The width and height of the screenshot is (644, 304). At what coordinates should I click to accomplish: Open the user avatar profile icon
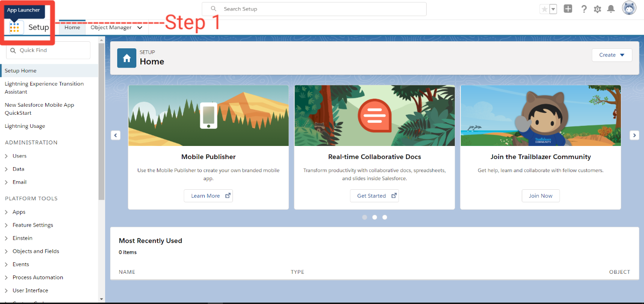pyautogui.click(x=629, y=8)
